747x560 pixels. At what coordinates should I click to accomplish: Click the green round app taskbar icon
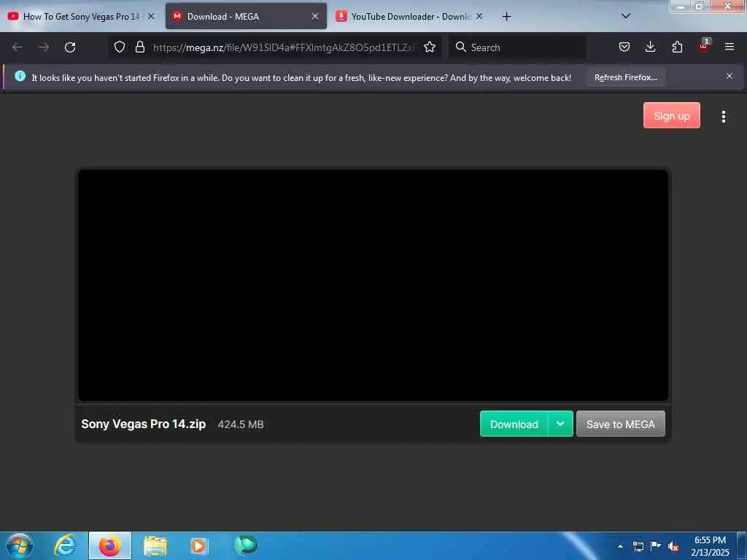246,545
